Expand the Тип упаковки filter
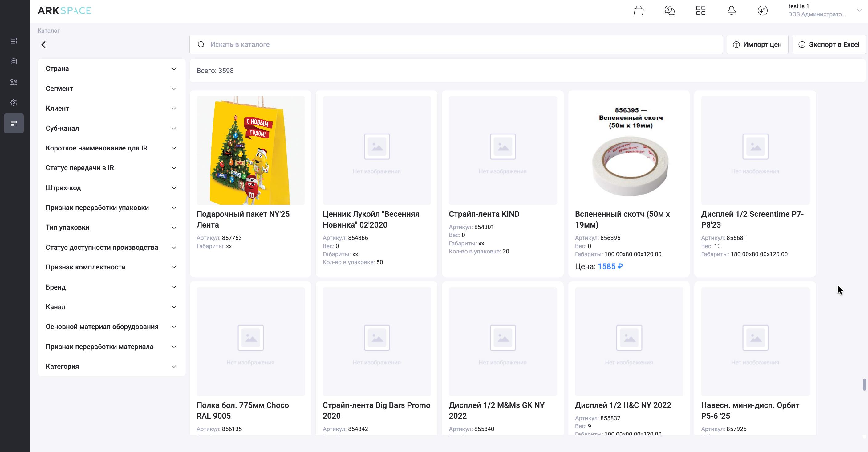Screen dimensions: 868x452 (x=111, y=227)
